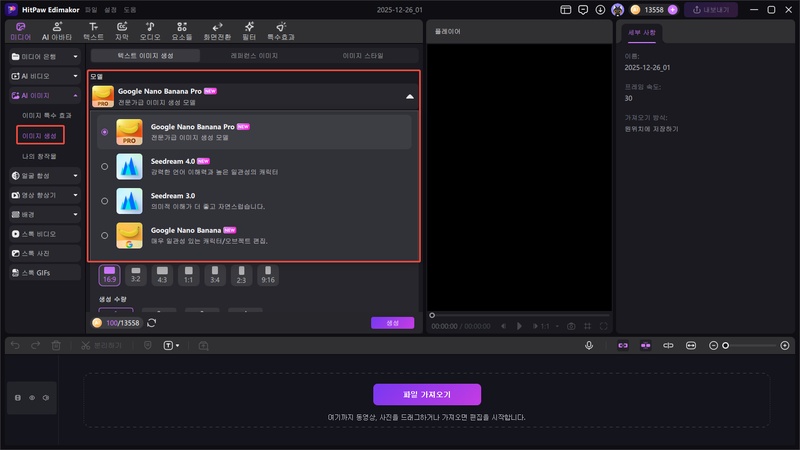The image size is (800, 450).
Task: Toggle the timeline auto-ripple purple icon
Action: pos(645,345)
